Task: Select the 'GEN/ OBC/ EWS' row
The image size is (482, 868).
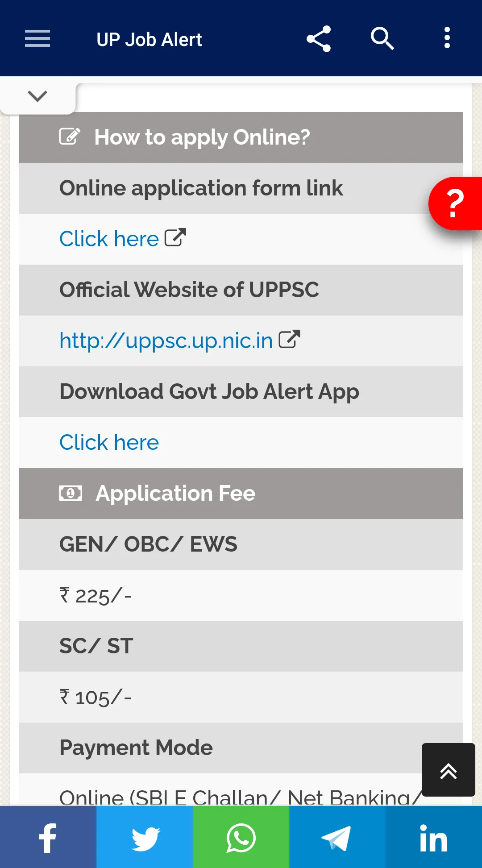Action: click(x=241, y=544)
